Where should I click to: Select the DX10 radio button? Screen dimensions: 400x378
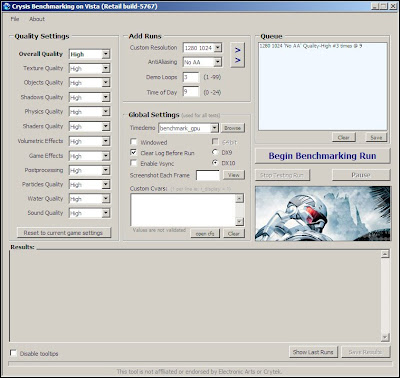[x=215, y=163]
